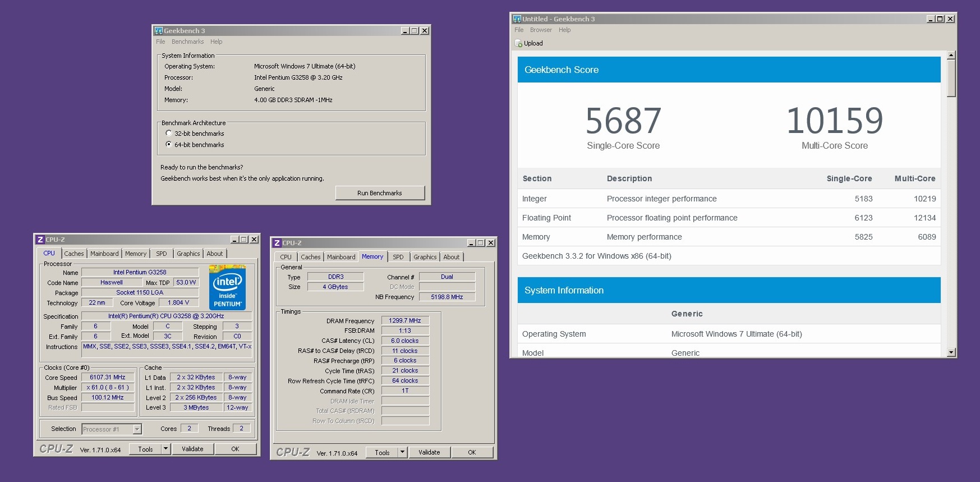The height and width of the screenshot is (482, 980).
Task: Expand Tools dropdown arrow in Memory tab window
Action: tap(402, 452)
